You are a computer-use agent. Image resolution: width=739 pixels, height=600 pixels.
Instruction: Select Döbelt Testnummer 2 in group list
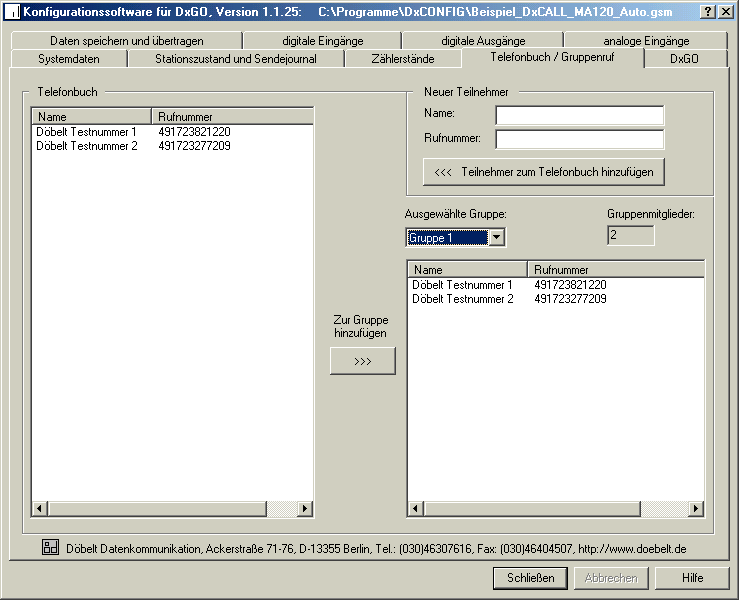[462, 299]
